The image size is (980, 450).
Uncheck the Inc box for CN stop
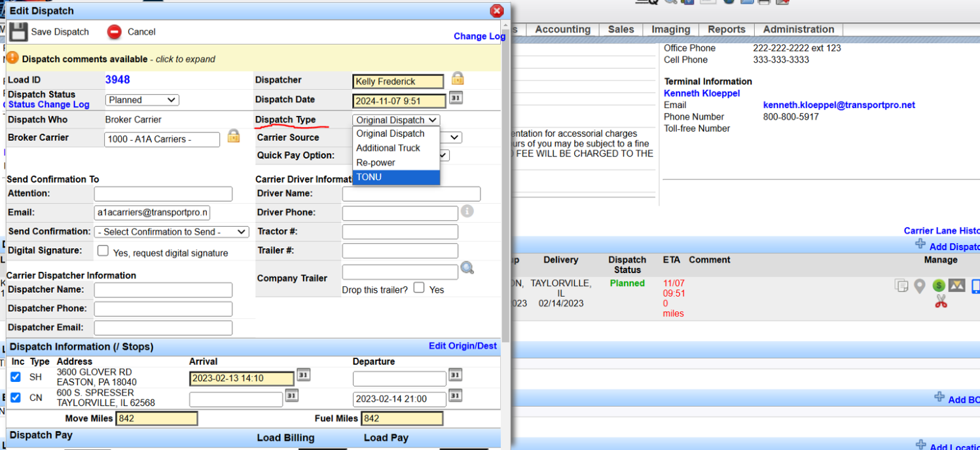pyautogui.click(x=16, y=397)
